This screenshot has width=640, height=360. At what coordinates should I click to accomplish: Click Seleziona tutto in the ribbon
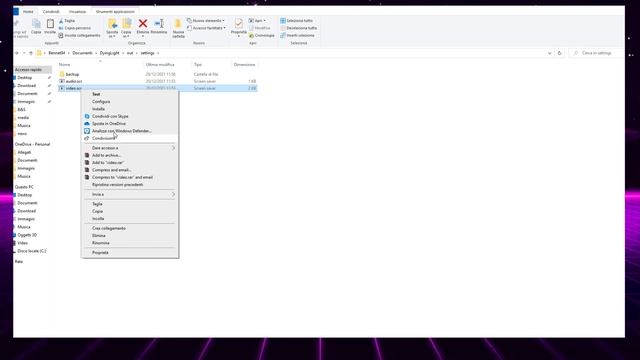tap(297, 20)
